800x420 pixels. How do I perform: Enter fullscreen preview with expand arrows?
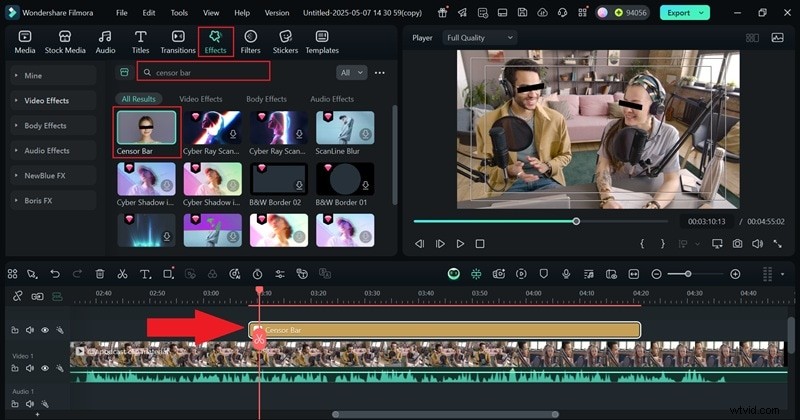point(778,244)
